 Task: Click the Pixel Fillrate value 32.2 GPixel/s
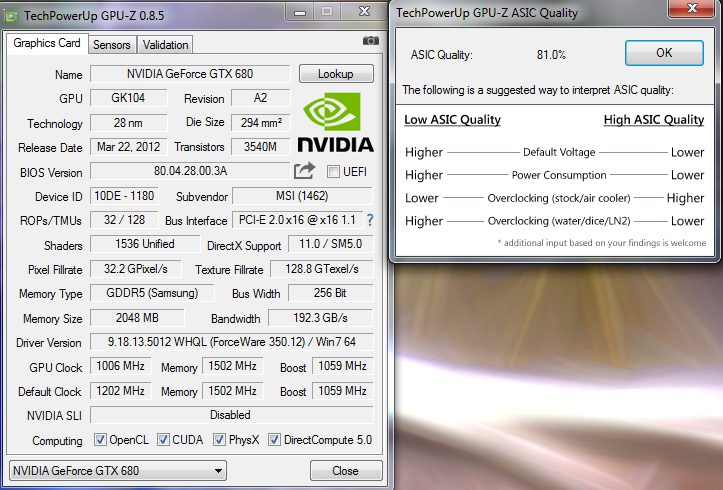(x=136, y=269)
